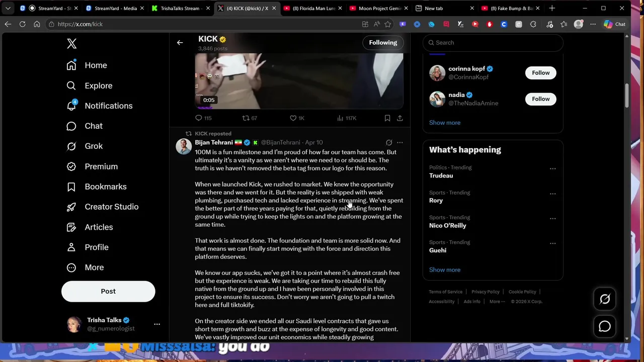644x362 pixels.
Task: Expand the More menu in sidebar
Action: point(85,267)
